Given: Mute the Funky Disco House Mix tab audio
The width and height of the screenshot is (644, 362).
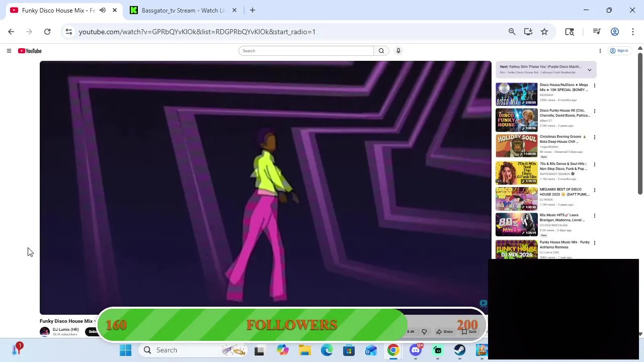Looking at the screenshot, I should 103,10.
